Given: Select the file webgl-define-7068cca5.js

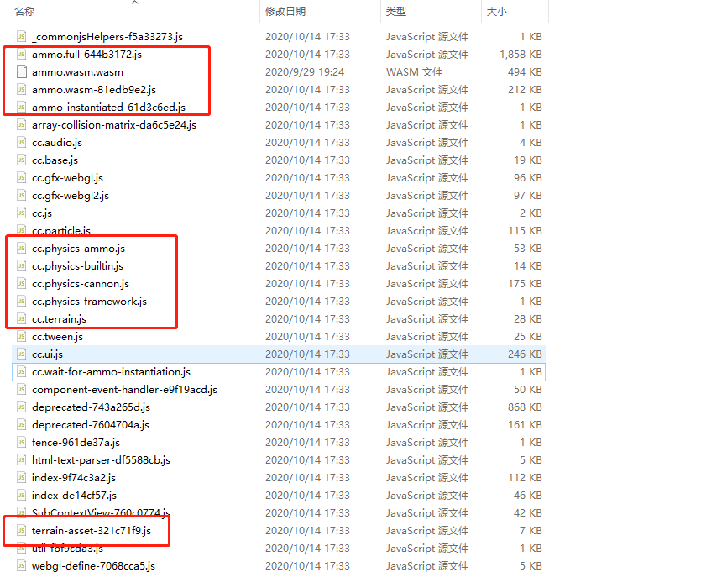Looking at the screenshot, I should coord(93,566).
